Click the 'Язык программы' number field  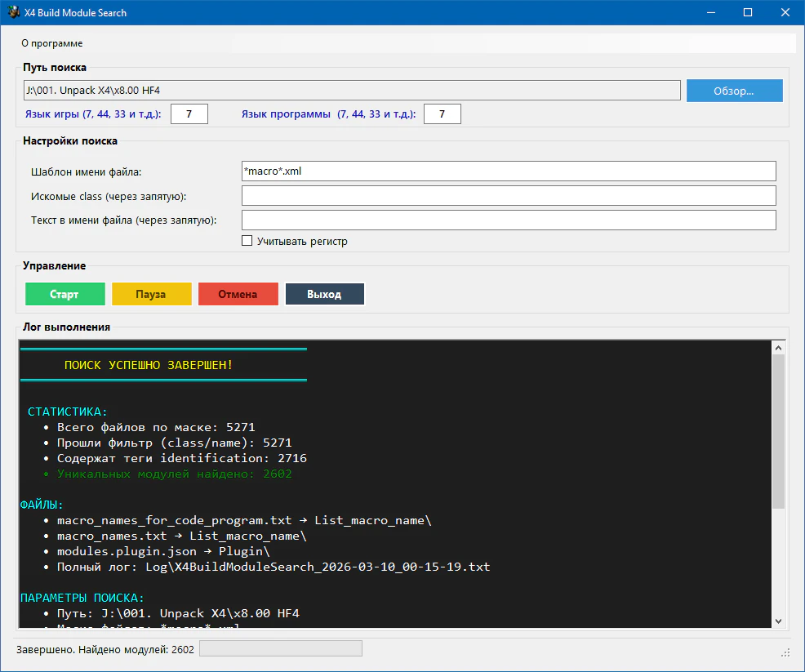click(x=443, y=114)
